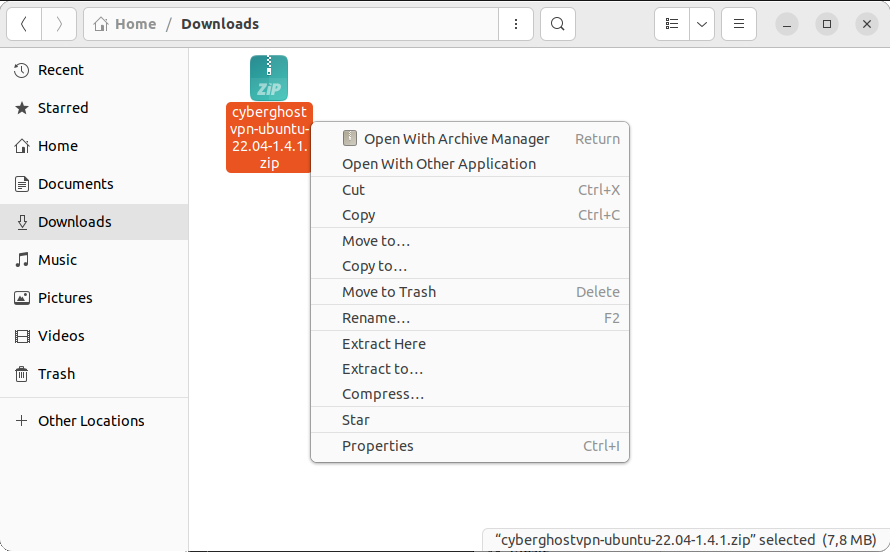Viewport: 890px width, 552px height.
Task: Select Downloads in the sidebar
Action: point(94,222)
